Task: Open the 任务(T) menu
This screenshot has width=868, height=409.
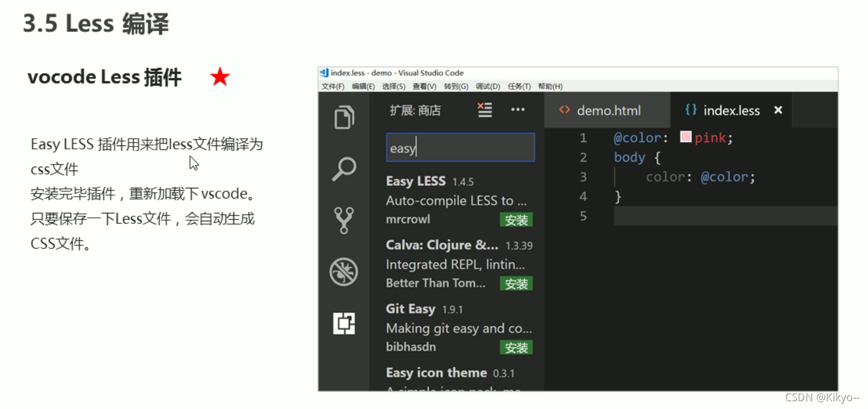Action: (x=519, y=86)
